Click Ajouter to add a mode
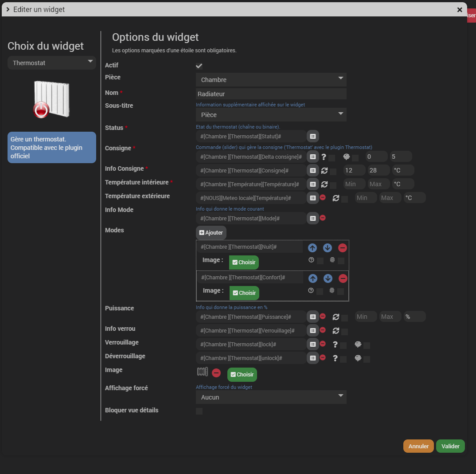The height and width of the screenshot is (474, 476). click(211, 233)
